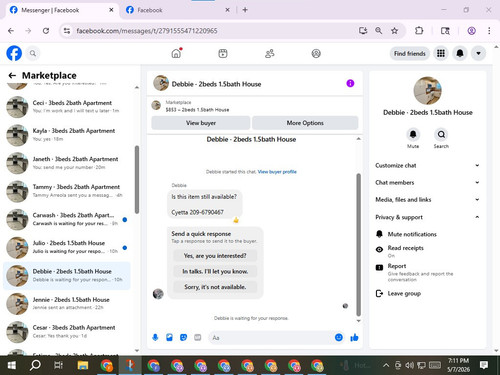This screenshot has height=375, width=500.
Task: Open View buyer profile link
Action: click(277, 172)
